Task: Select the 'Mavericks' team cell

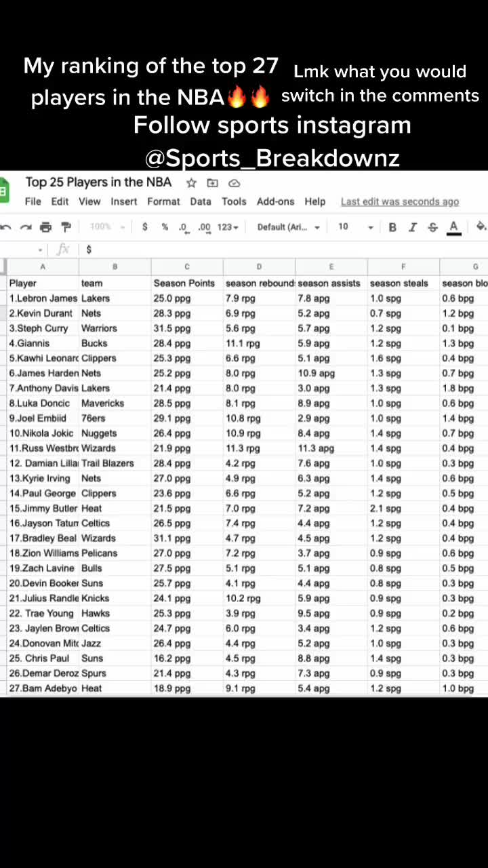Action: 115,403
